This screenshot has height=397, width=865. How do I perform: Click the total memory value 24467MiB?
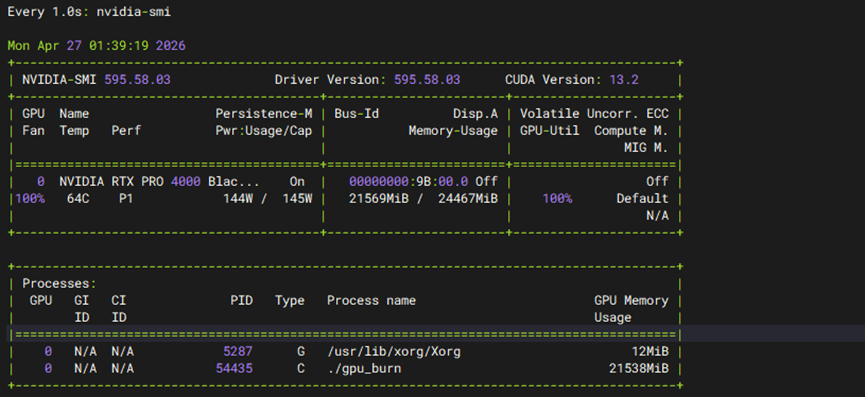pyautogui.click(x=468, y=198)
